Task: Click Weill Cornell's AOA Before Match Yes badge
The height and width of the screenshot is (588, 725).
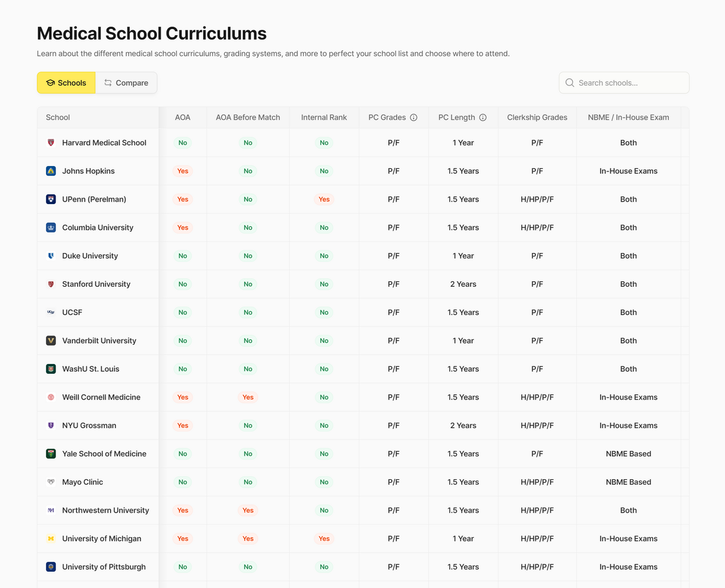Action: [248, 397]
